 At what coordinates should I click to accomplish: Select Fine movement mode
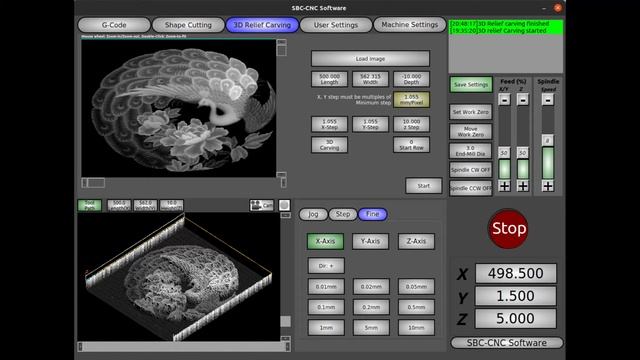(372, 214)
